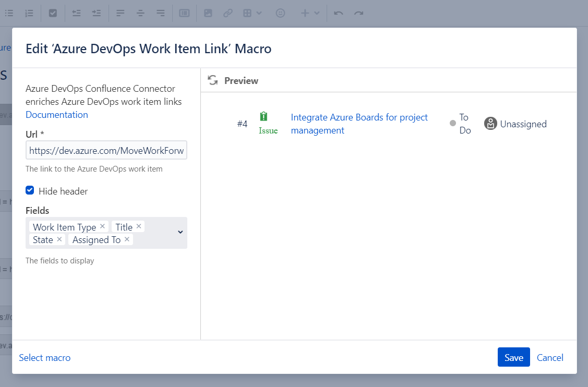Remove the Assigned To field tag

click(x=127, y=239)
